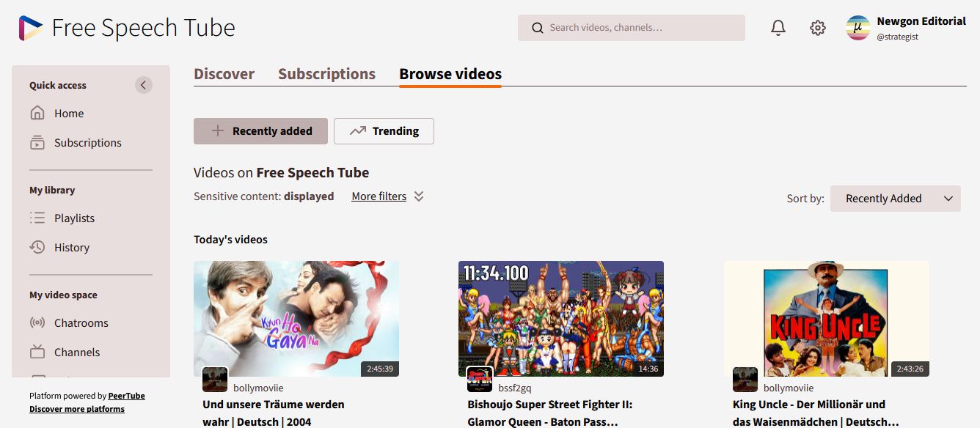Image resolution: width=980 pixels, height=428 pixels.
Task: Switch to the Subscriptions tab
Action: pos(326,74)
